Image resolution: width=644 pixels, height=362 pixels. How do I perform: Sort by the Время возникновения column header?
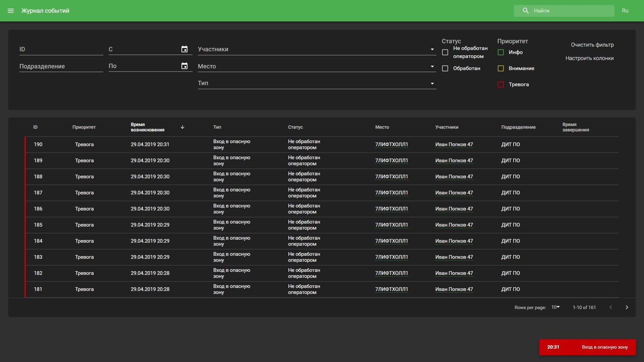tap(148, 127)
